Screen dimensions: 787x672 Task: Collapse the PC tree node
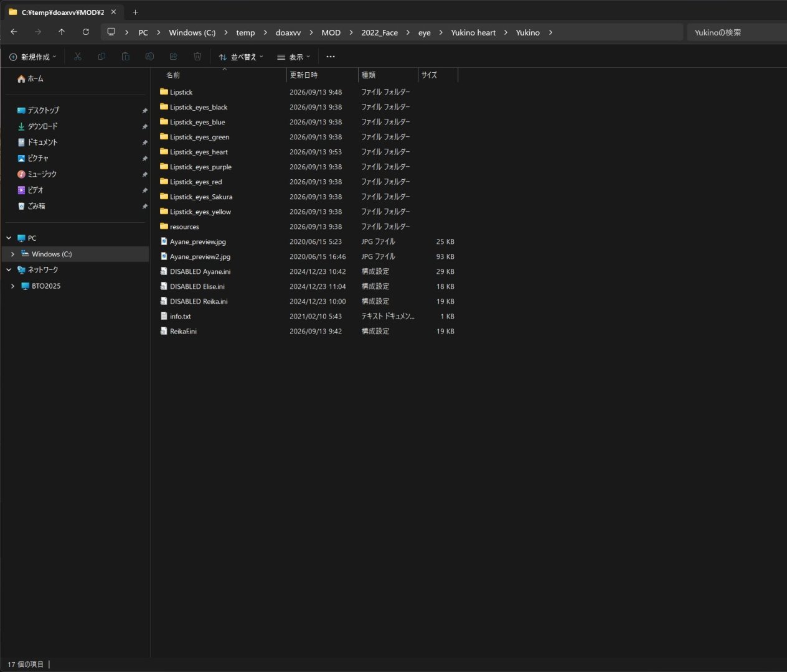point(9,238)
